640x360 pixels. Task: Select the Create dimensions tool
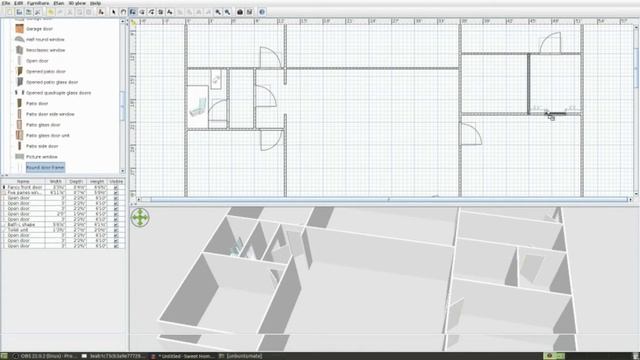(160, 12)
